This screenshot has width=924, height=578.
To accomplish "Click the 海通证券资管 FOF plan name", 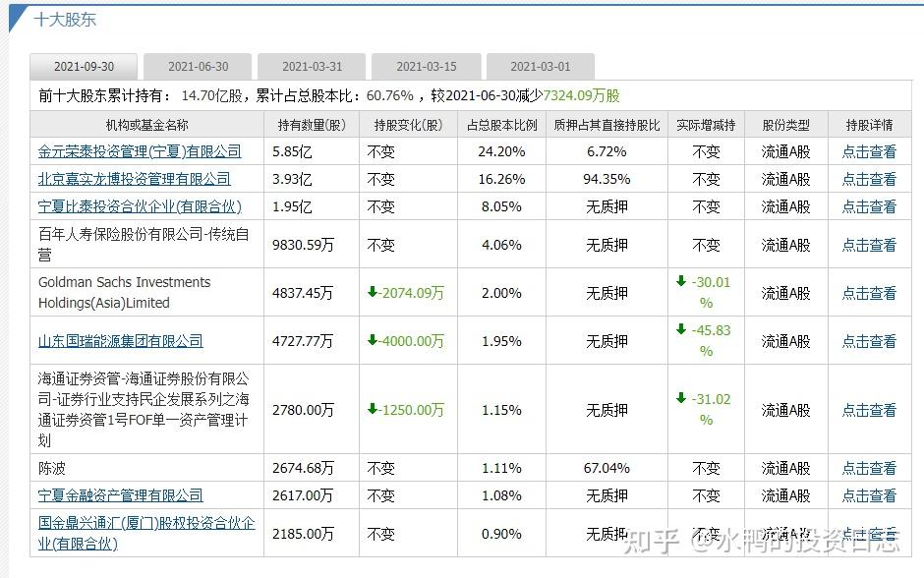I will click(x=144, y=410).
